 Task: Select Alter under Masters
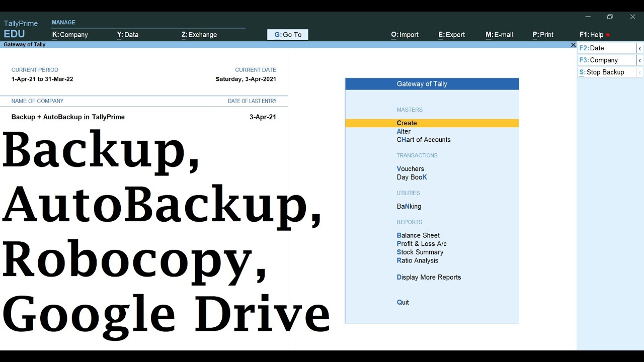point(404,131)
